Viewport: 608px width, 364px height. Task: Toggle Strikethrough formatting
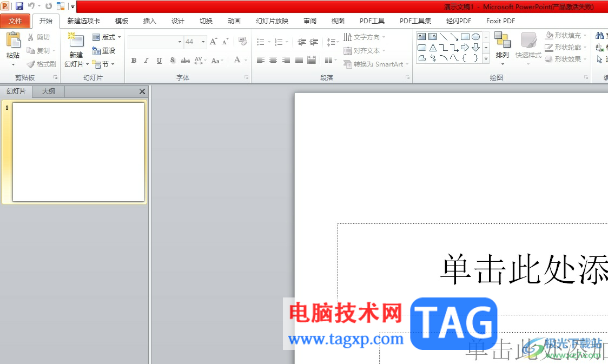(x=186, y=61)
